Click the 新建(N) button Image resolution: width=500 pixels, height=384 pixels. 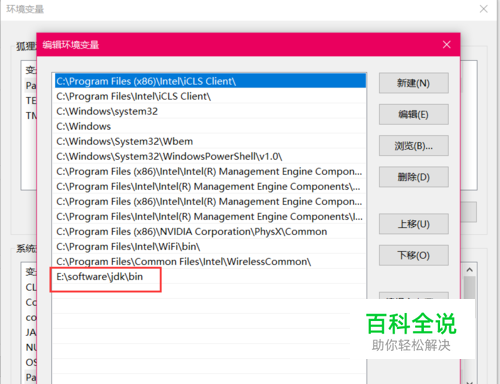coord(414,83)
